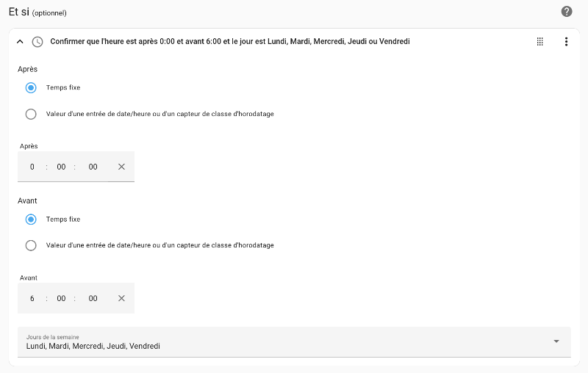The height and width of the screenshot is (373, 588).
Task: Select Temps fixe under Avant
Action: pyautogui.click(x=31, y=219)
